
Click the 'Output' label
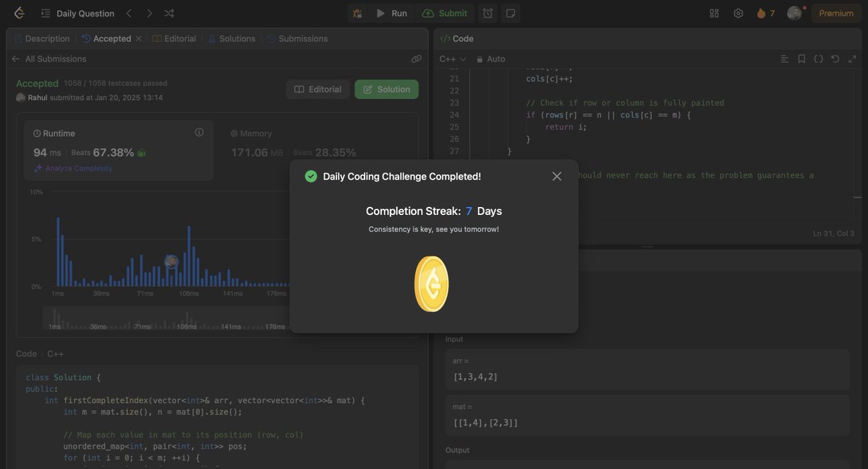coord(457,449)
